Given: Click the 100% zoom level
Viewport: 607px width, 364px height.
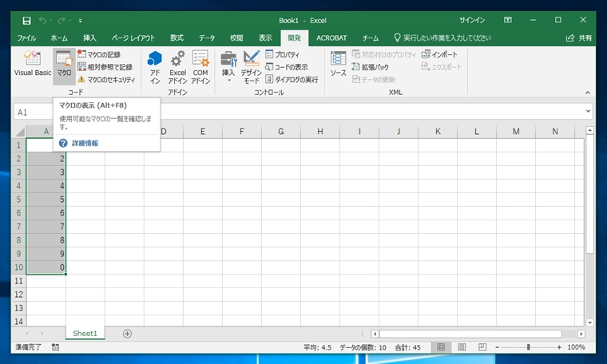Looking at the screenshot, I should pos(576,347).
